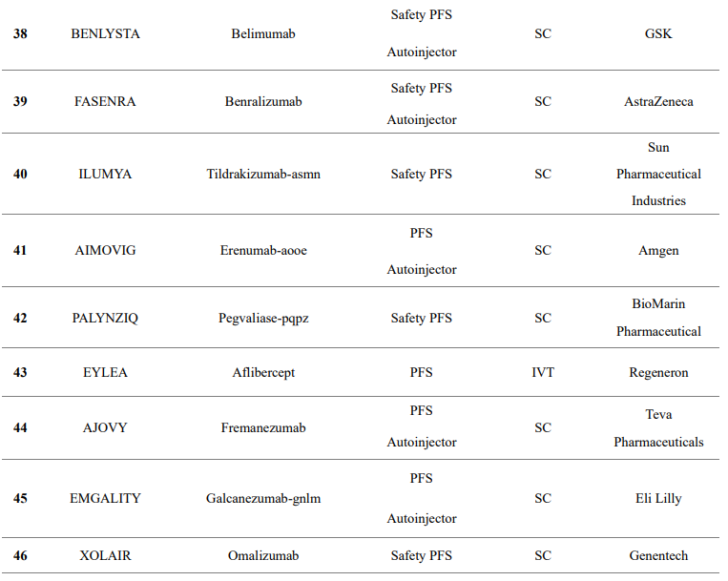Select Tildrakizumab-asmn in the table
Screen dimensions: 728x581
tap(263, 174)
